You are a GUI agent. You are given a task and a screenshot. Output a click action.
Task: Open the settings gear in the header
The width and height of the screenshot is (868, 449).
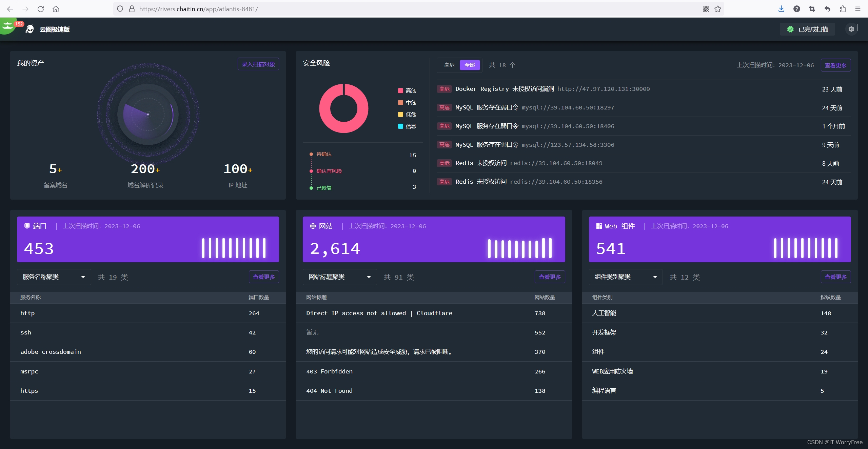click(x=851, y=29)
